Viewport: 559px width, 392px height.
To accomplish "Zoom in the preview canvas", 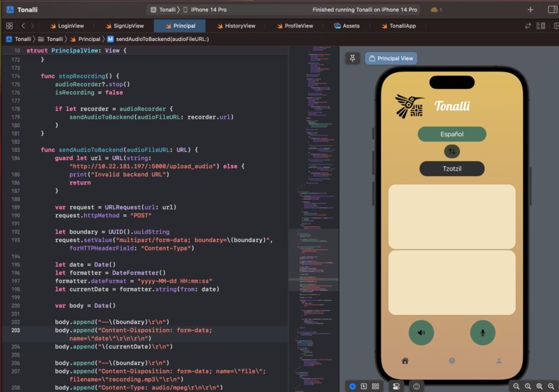I will tap(551, 386).
